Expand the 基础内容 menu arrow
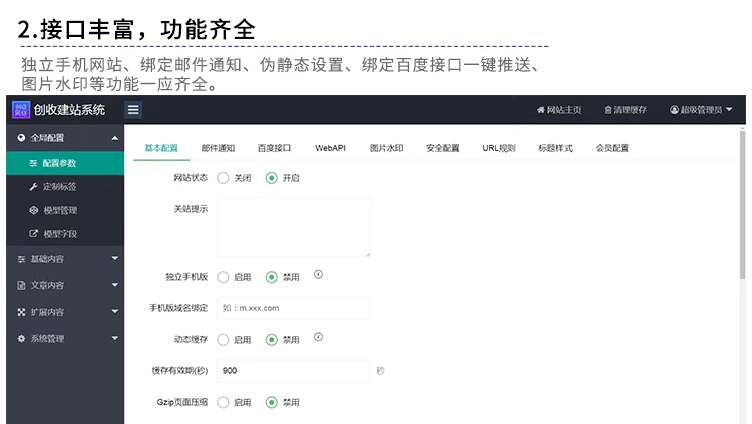The image size is (752, 424). pyautogui.click(x=115, y=258)
